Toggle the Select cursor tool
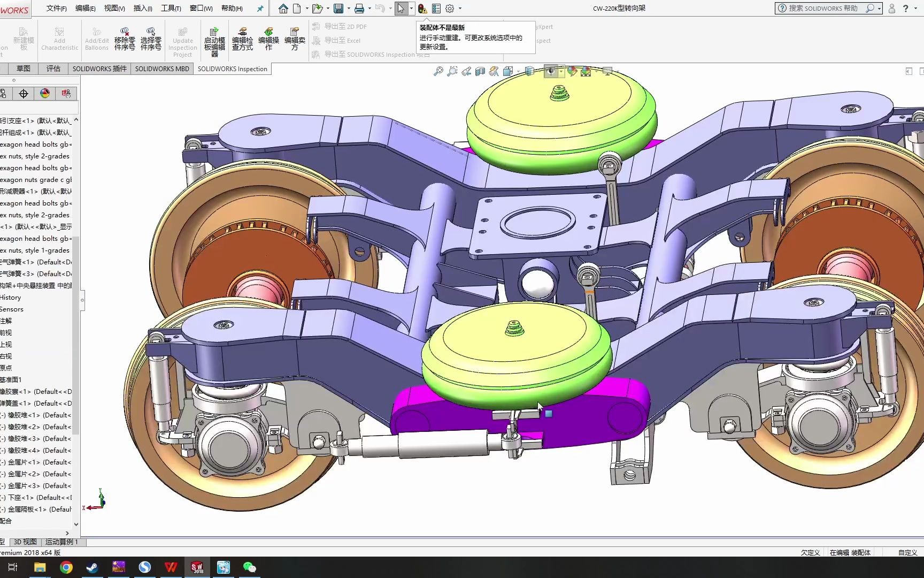Viewport: 924px width, 578px height. (401, 9)
